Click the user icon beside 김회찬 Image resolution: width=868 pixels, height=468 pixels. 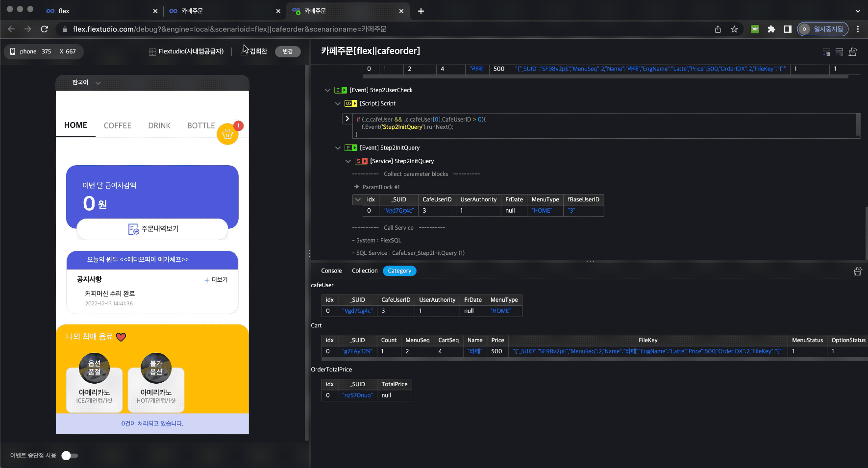[245, 51]
